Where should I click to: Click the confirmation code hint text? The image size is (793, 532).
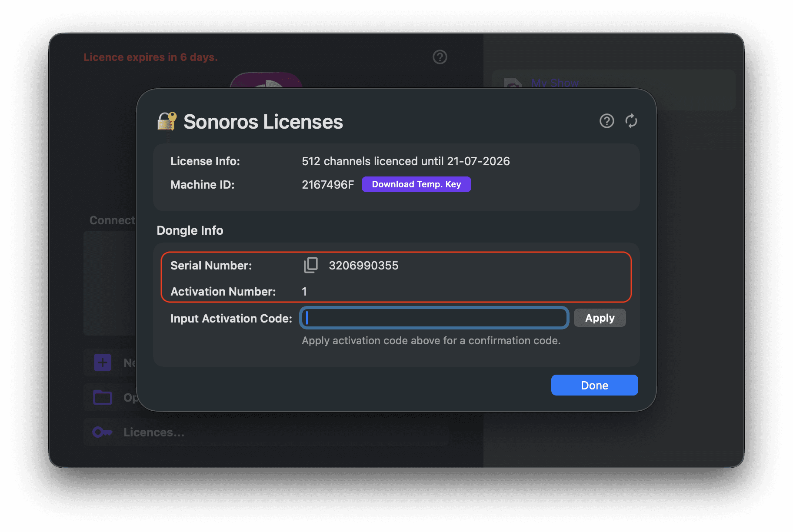[x=431, y=341]
